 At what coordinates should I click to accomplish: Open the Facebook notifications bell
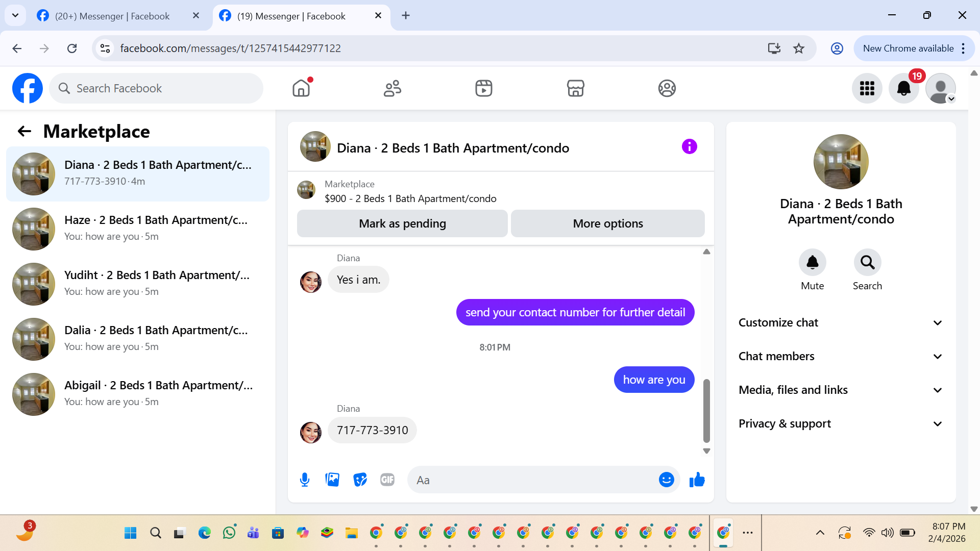[x=903, y=88]
